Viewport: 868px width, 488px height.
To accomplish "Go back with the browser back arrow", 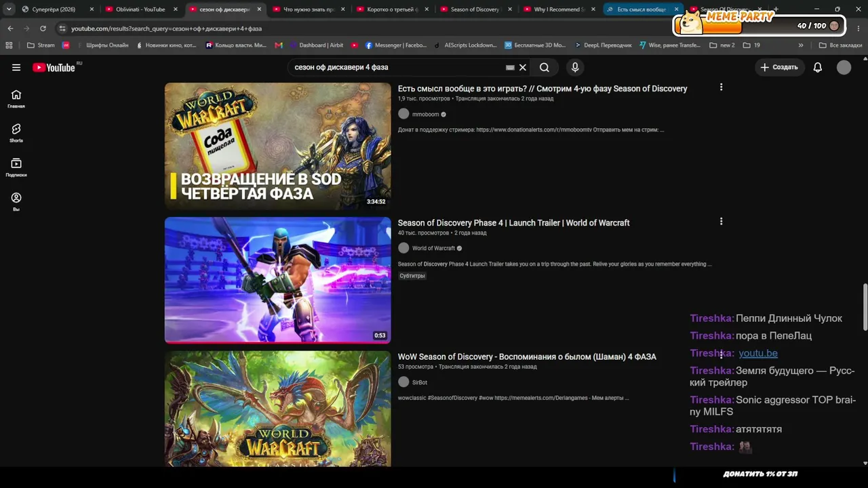I will 10,28.
